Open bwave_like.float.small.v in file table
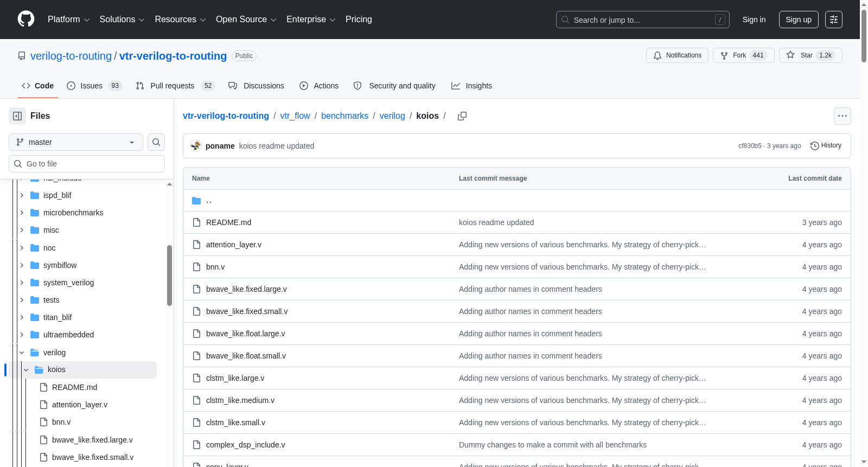 point(246,356)
